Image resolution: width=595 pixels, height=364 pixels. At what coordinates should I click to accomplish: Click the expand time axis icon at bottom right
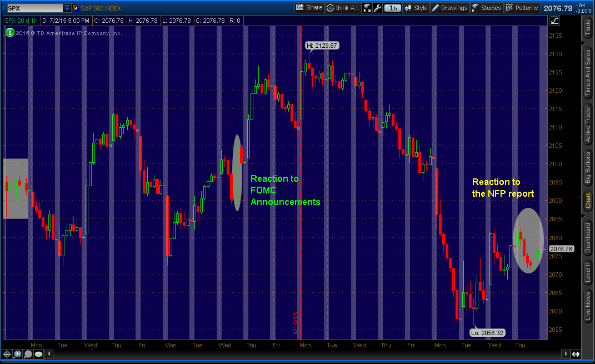576,354
